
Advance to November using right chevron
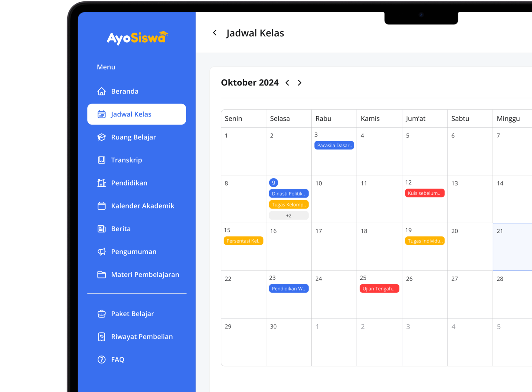coord(299,83)
